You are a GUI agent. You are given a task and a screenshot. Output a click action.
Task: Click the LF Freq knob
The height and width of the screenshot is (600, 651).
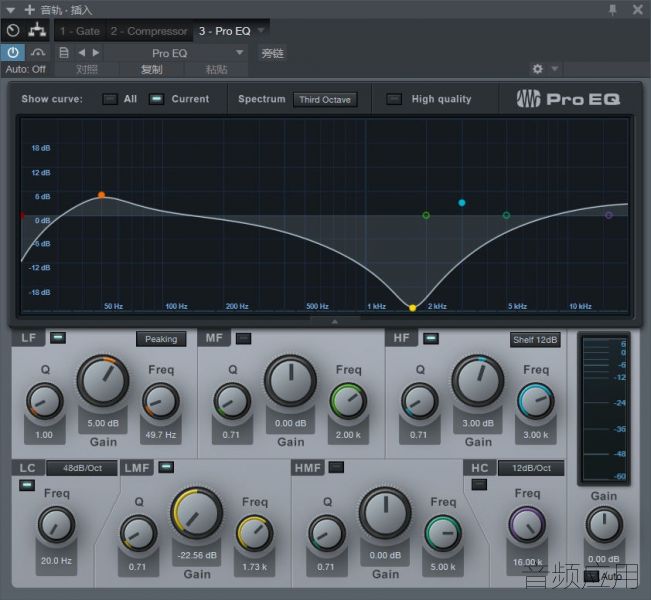tap(161, 402)
